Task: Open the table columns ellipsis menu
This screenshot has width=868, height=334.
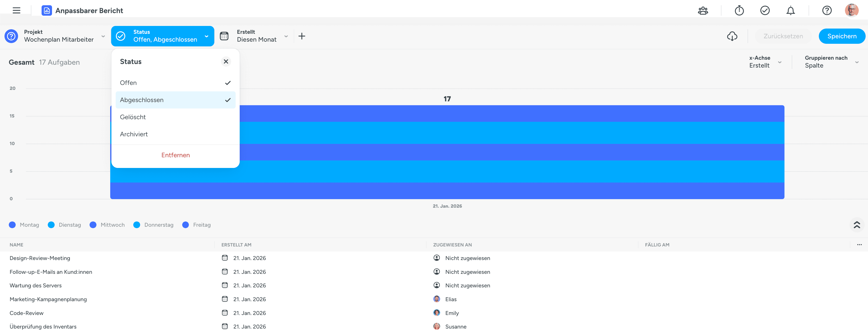Action: (859, 245)
